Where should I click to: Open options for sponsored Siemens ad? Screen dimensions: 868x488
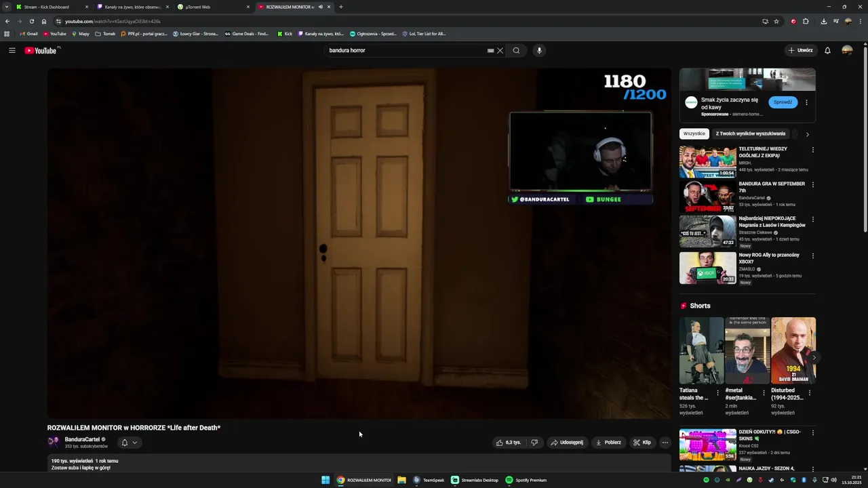click(x=806, y=102)
